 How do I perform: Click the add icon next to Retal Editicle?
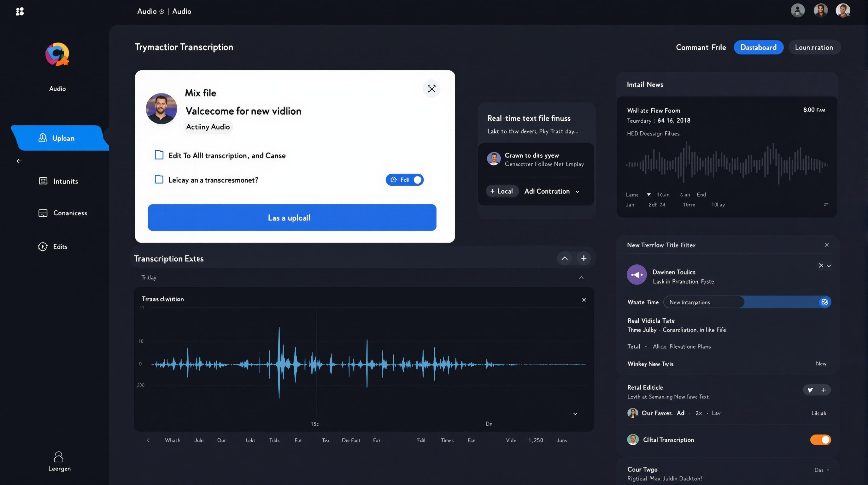(824, 390)
